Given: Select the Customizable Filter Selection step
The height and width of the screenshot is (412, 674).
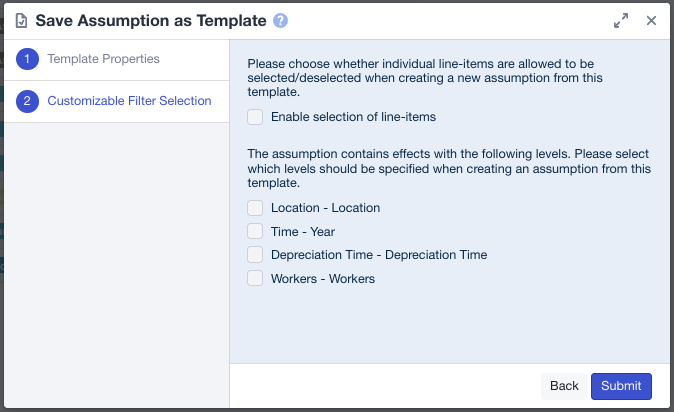Looking at the screenshot, I should [x=129, y=101].
